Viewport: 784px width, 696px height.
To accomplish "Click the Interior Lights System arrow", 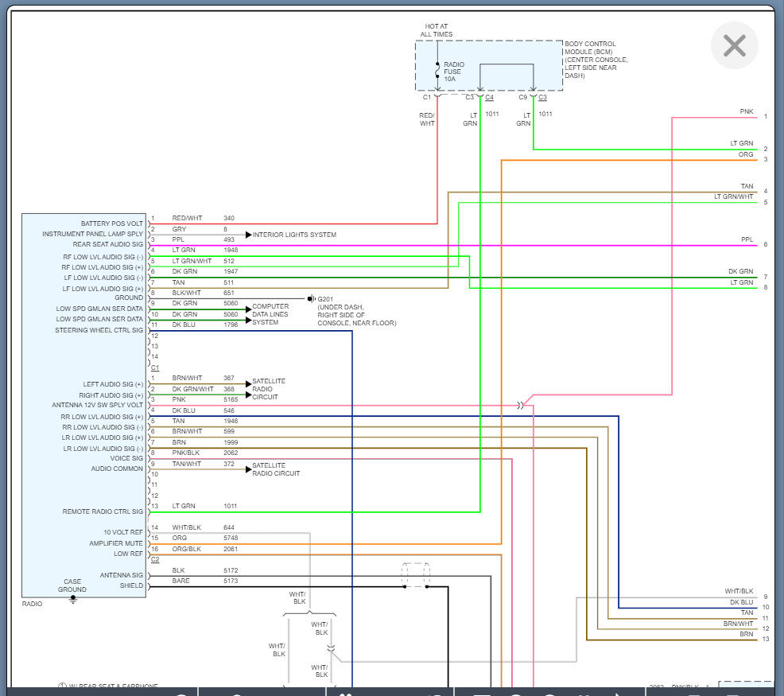I will click(x=249, y=235).
